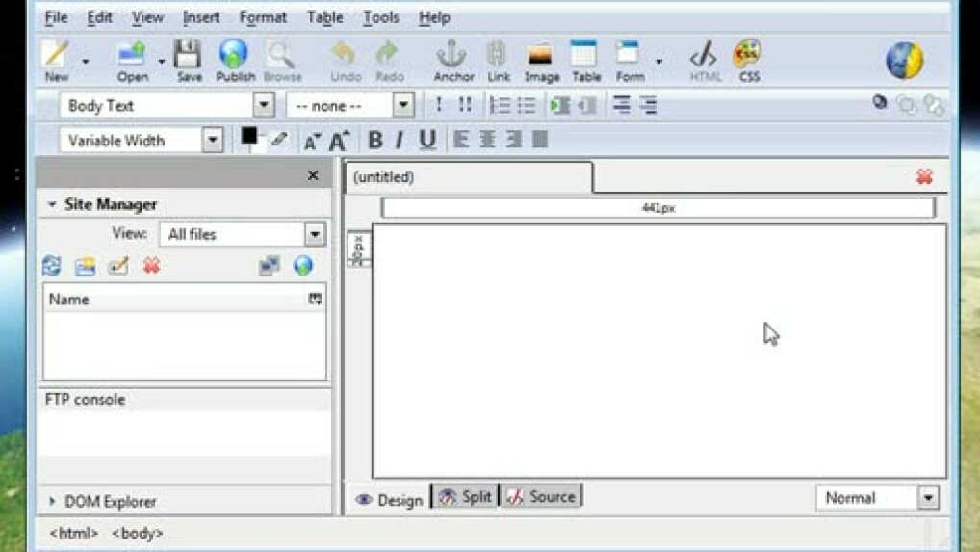Viewport: 980px width, 552px height.
Task: Open the HTML toolbar icon
Action: click(x=705, y=60)
